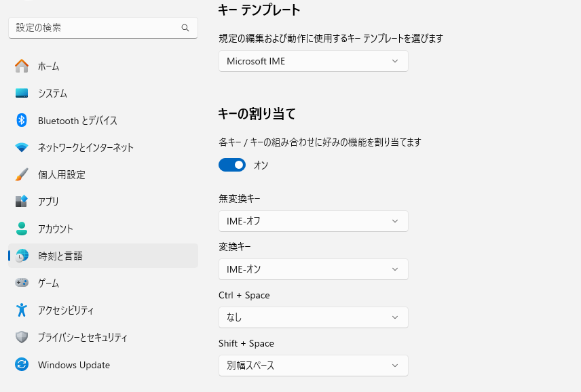Click the search magnifier icon
Screen dimensions: 581x392
(185, 28)
